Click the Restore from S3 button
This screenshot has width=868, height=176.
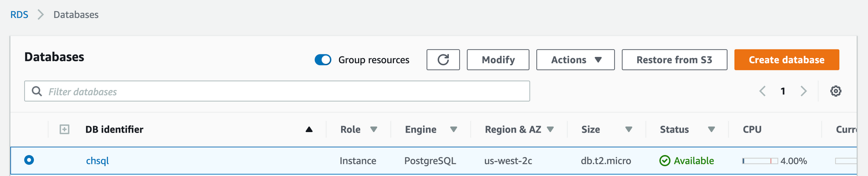tap(674, 60)
